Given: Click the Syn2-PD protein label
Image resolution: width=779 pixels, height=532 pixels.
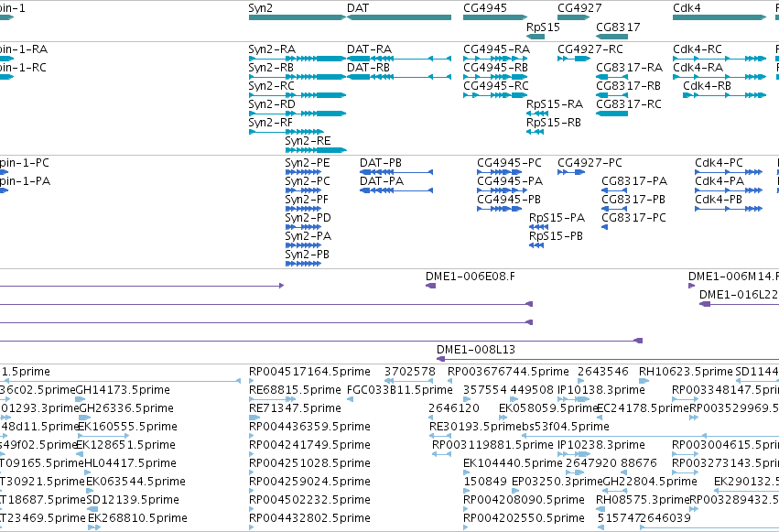Looking at the screenshot, I should click(308, 219).
